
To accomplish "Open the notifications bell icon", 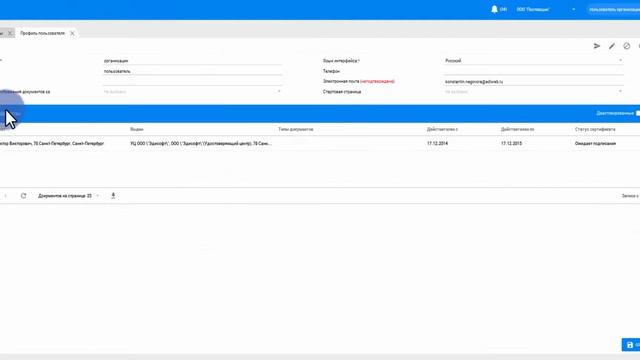I will 494,9.
